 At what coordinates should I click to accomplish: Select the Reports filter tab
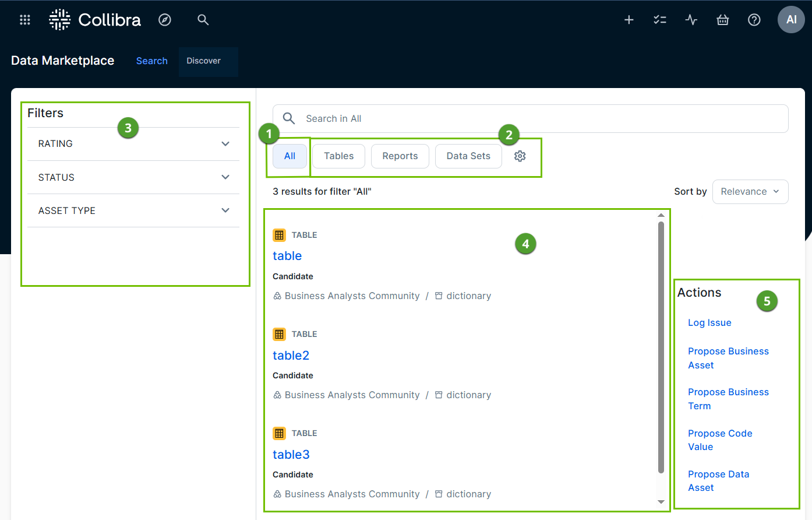[400, 156]
